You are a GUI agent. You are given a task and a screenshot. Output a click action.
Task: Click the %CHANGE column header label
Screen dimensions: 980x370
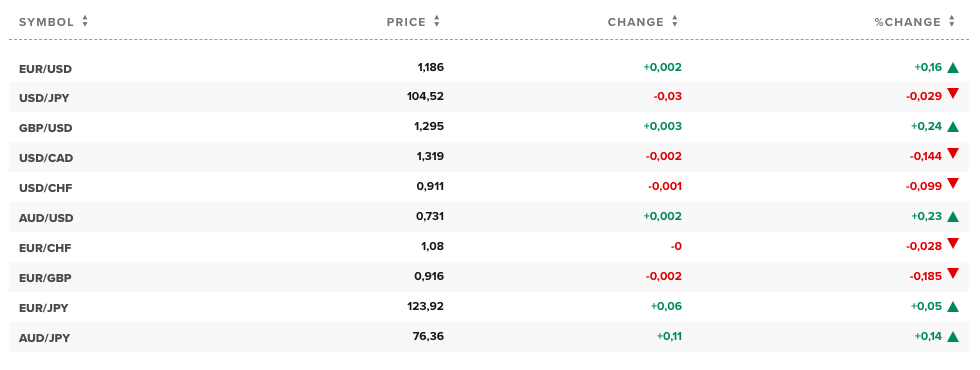coord(908,22)
